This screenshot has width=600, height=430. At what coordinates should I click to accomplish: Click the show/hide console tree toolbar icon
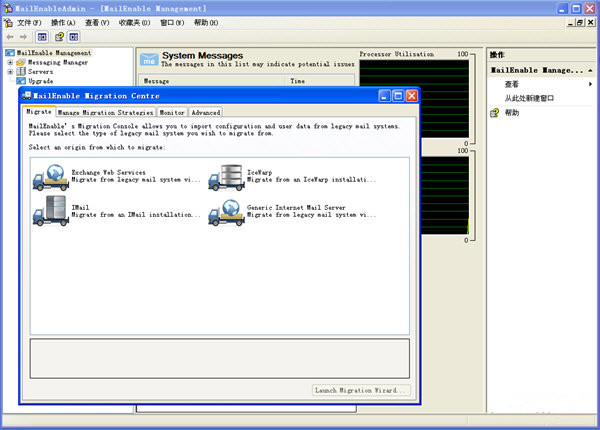pyautogui.click(x=42, y=37)
